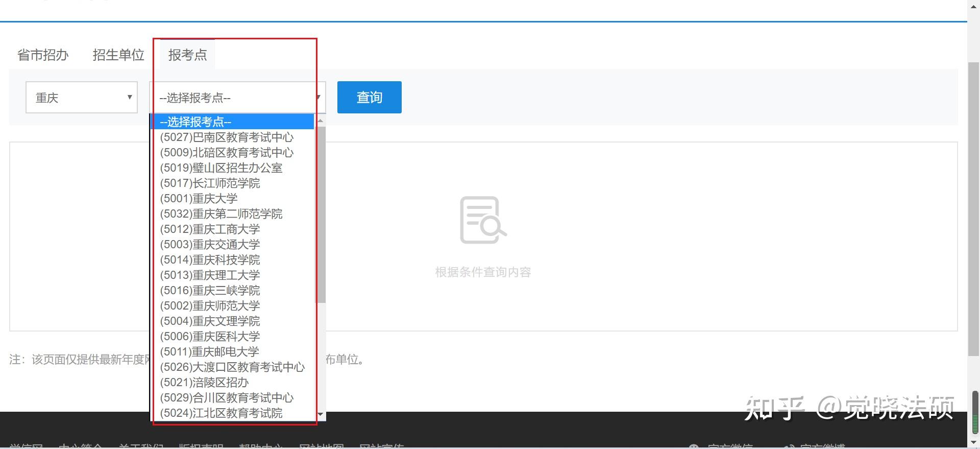Click the blue 查询 button

(x=370, y=97)
